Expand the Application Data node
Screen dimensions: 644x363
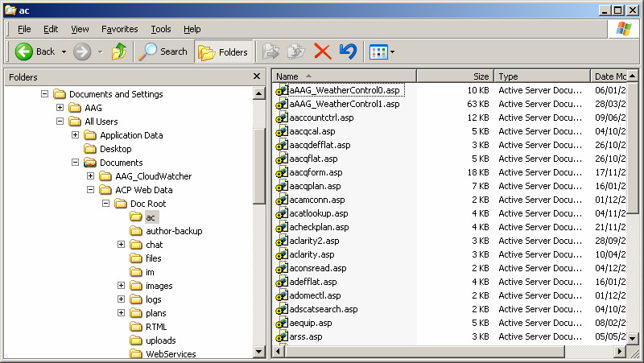75,134
